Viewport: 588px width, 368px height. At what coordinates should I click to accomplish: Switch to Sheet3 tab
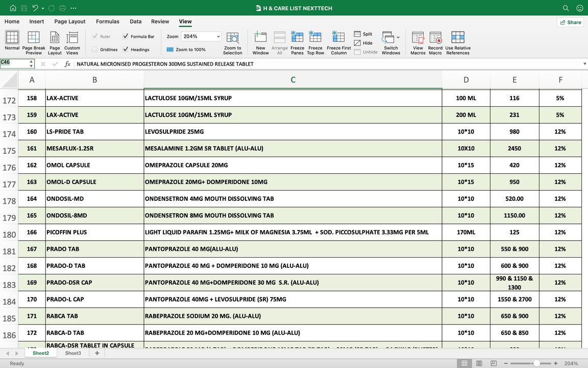[73, 353]
